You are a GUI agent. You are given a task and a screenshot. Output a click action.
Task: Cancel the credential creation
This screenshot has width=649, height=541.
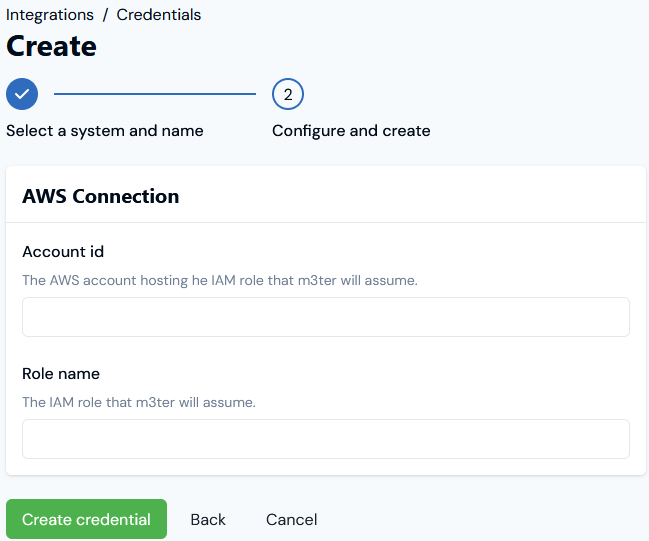pyautogui.click(x=291, y=519)
